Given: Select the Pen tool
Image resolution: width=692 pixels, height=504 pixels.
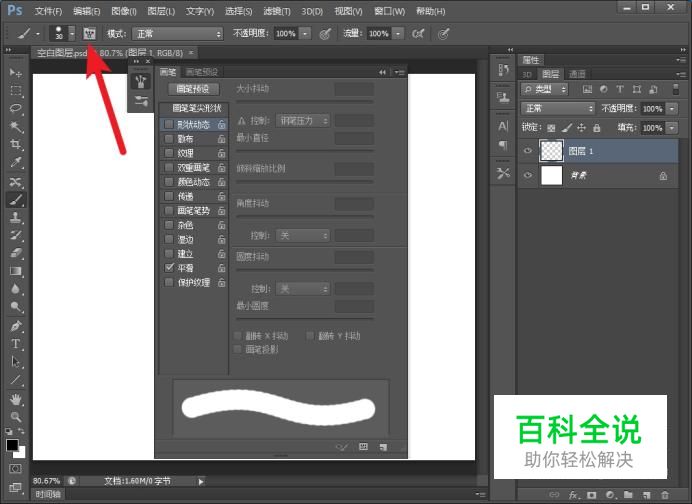Looking at the screenshot, I should [x=16, y=326].
